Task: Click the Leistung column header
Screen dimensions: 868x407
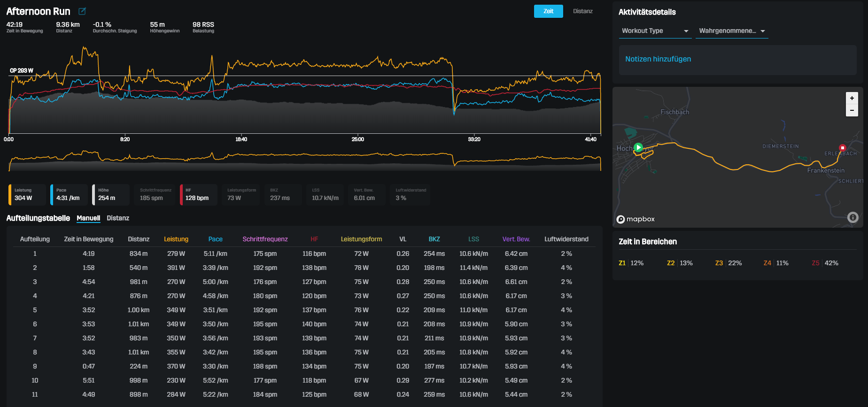Action: coord(176,239)
